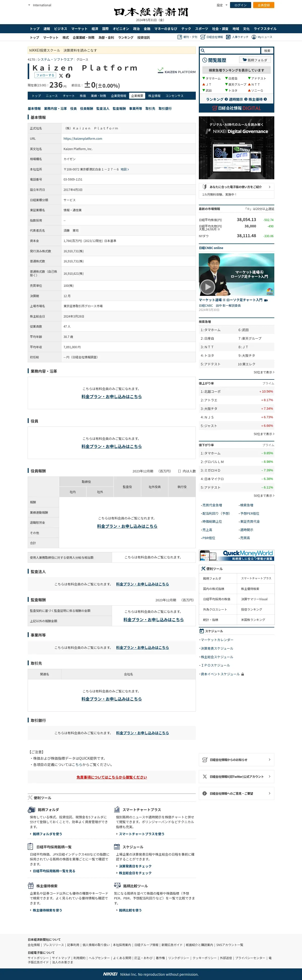Click the 会員登録 button

263,5
